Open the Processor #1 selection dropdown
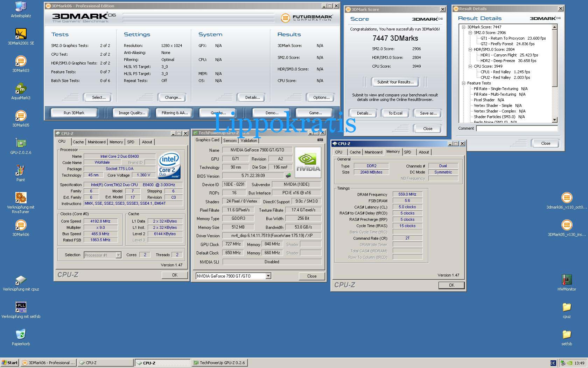Image resolution: width=588 pixels, height=368 pixels. (118, 255)
